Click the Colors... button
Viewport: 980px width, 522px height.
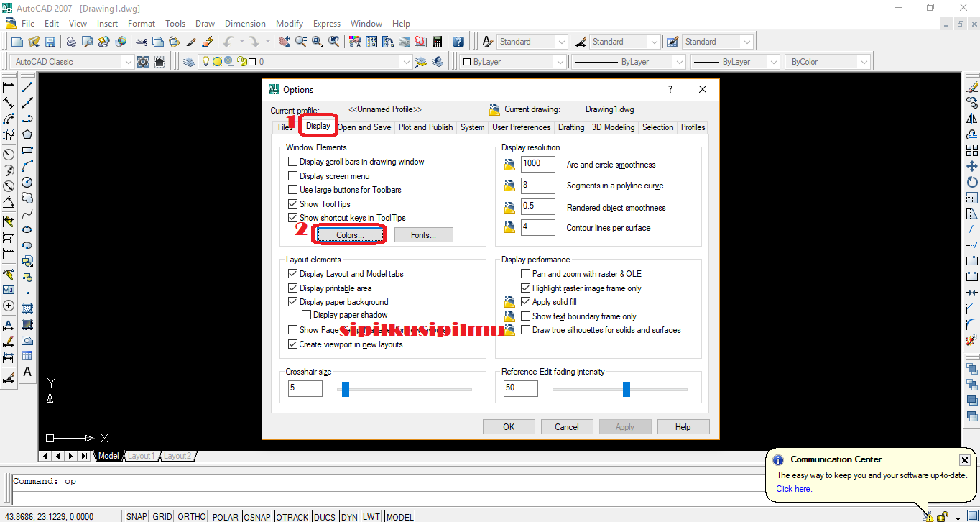(350, 235)
